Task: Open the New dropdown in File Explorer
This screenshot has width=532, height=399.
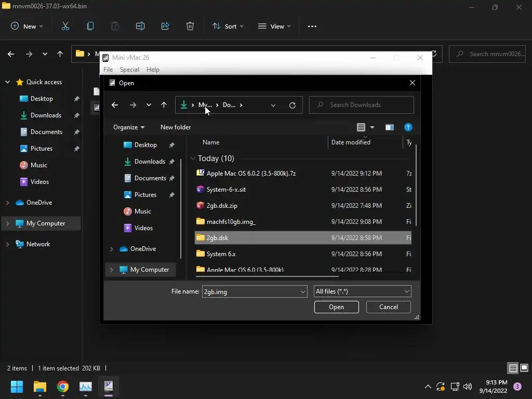Action: [x=27, y=26]
